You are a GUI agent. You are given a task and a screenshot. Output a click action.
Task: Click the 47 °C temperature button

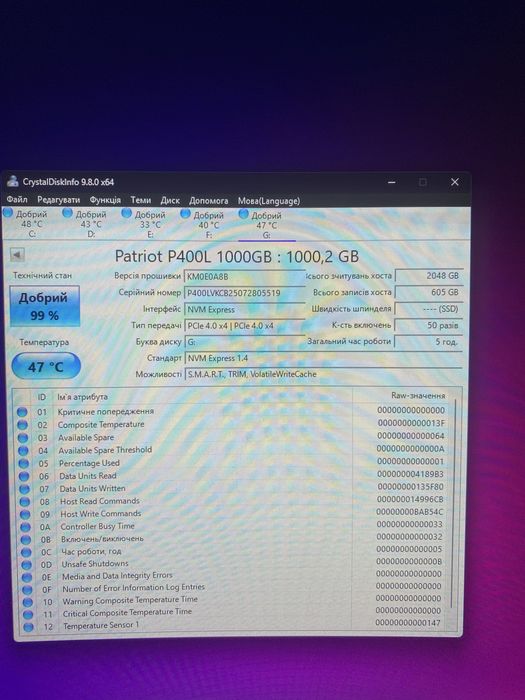tap(46, 367)
